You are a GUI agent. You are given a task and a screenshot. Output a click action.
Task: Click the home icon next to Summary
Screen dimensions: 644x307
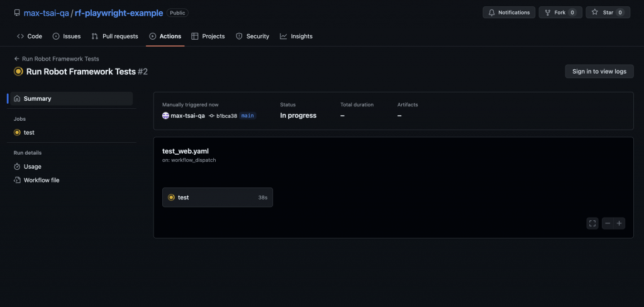(17, 99)
